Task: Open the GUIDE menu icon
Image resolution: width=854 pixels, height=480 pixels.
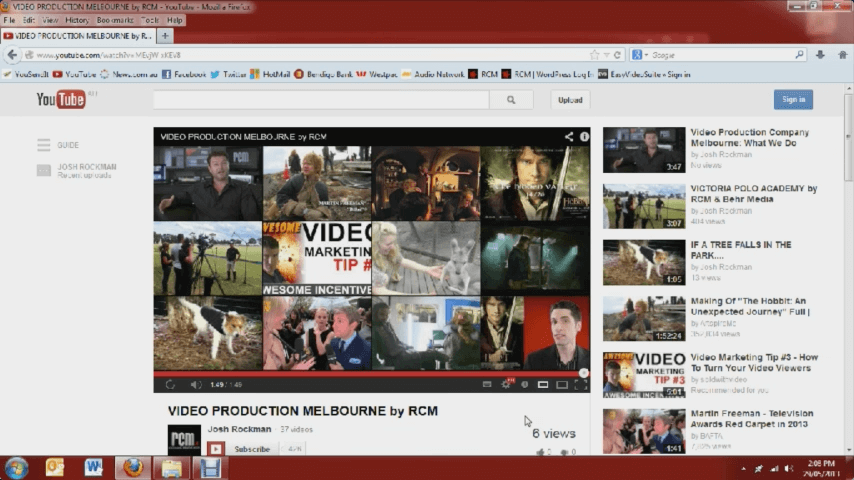Action: point(44,145)
